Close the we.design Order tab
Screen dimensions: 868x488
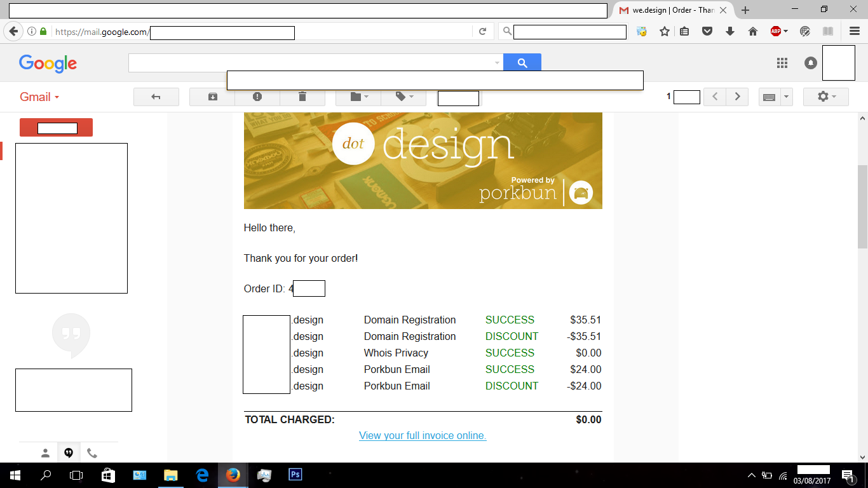[x=723, y=10]
